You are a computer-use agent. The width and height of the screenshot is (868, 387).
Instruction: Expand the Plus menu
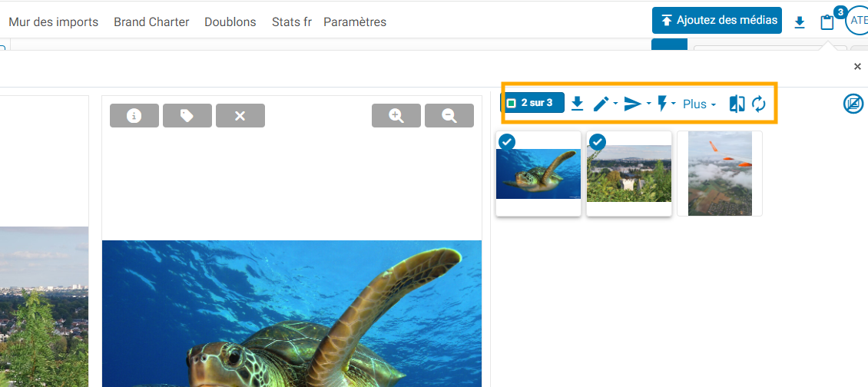click(x=699, y=104)
